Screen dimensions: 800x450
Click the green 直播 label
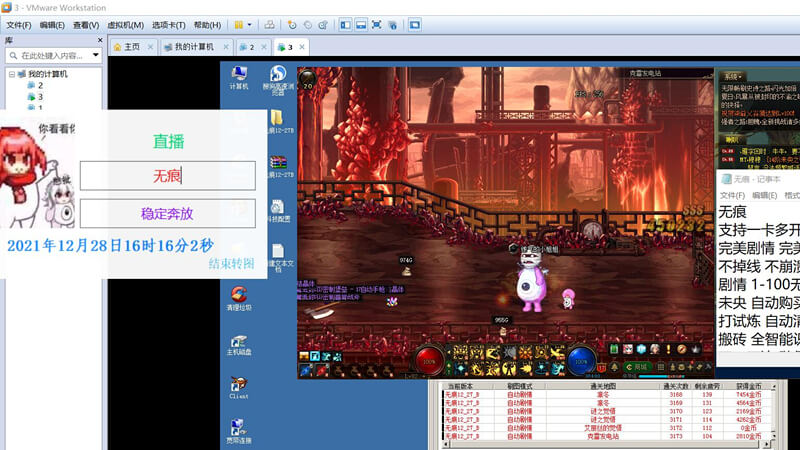[168, 141]
